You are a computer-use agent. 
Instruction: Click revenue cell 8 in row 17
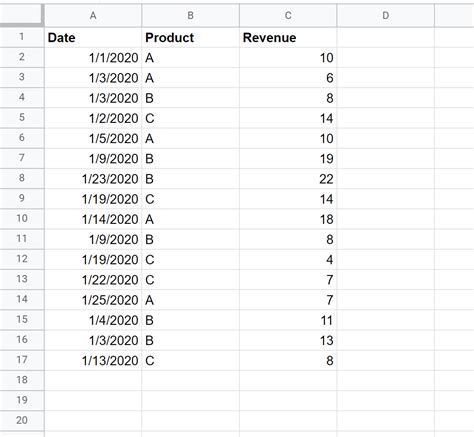[288, 360]
